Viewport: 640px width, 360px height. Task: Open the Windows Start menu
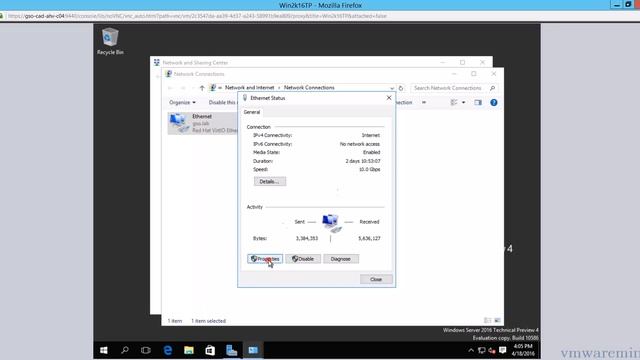click(104, 350)
